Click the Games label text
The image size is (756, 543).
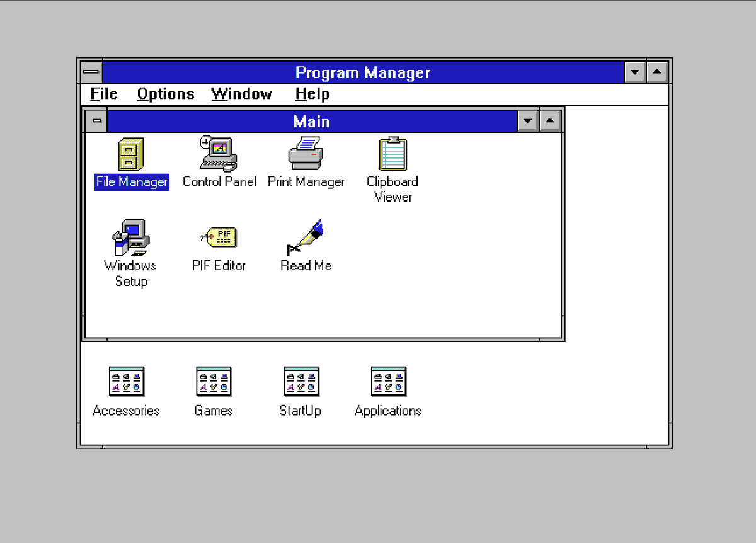(214, 411)
